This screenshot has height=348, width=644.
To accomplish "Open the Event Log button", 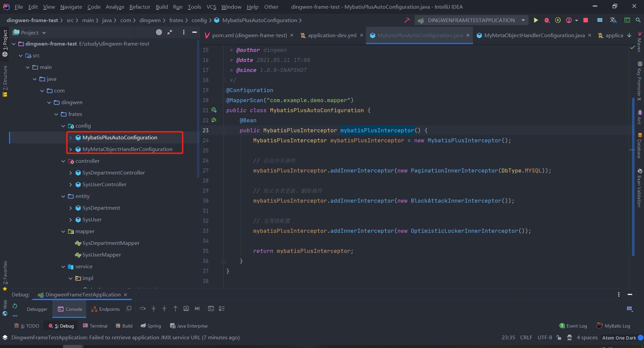I will coord(573,326).
